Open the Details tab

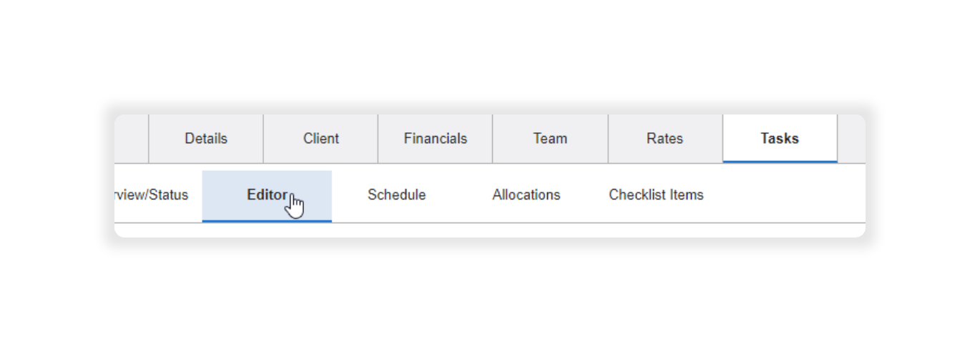[x=206, y=139]
